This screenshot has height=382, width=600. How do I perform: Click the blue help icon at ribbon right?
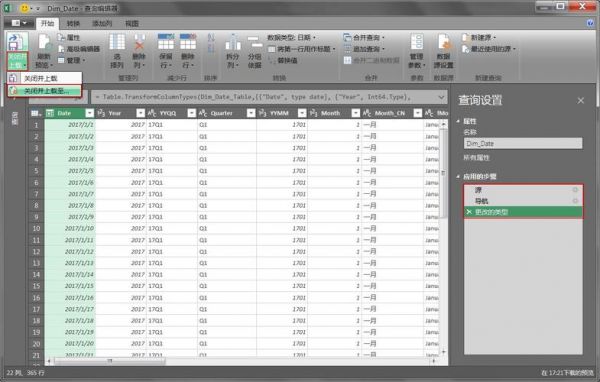pyautogui.click(x=590, y=23)
